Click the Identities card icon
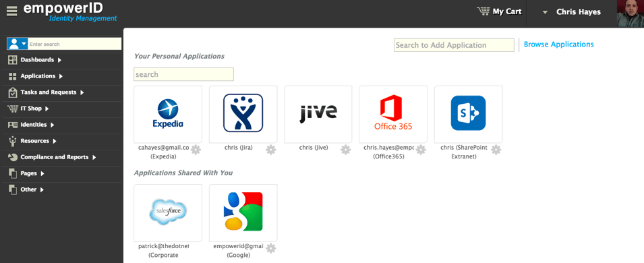Image resolution: width=644 pixels, height=263 pixels. (13, 125)
